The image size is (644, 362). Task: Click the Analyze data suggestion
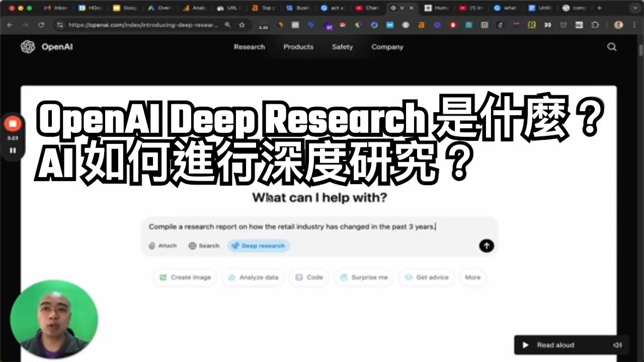[253, 277]
